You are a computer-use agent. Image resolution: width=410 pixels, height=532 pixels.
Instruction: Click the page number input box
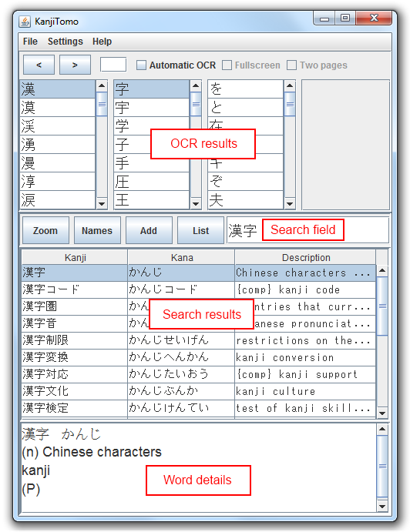113,65
